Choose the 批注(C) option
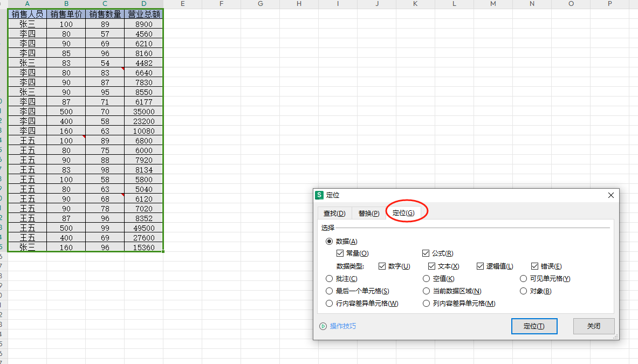 329,279
